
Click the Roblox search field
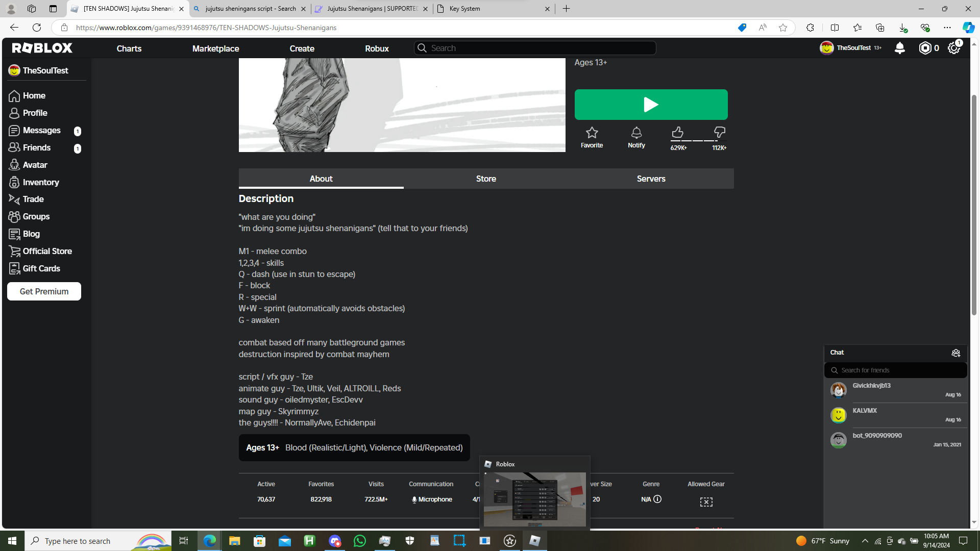[536, 48]
